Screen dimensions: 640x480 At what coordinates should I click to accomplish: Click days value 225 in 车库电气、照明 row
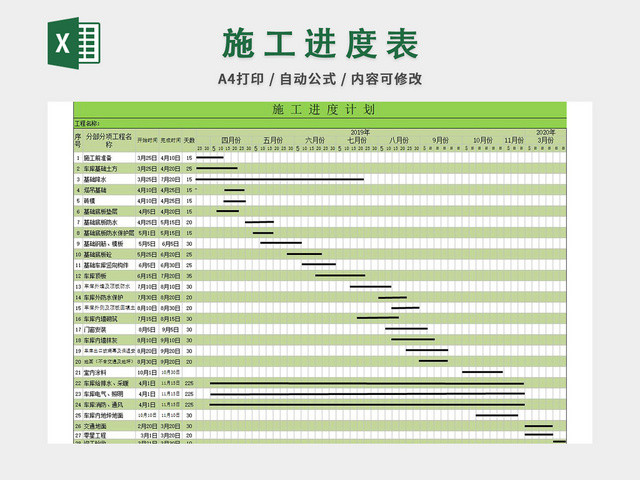coord(189,394)
